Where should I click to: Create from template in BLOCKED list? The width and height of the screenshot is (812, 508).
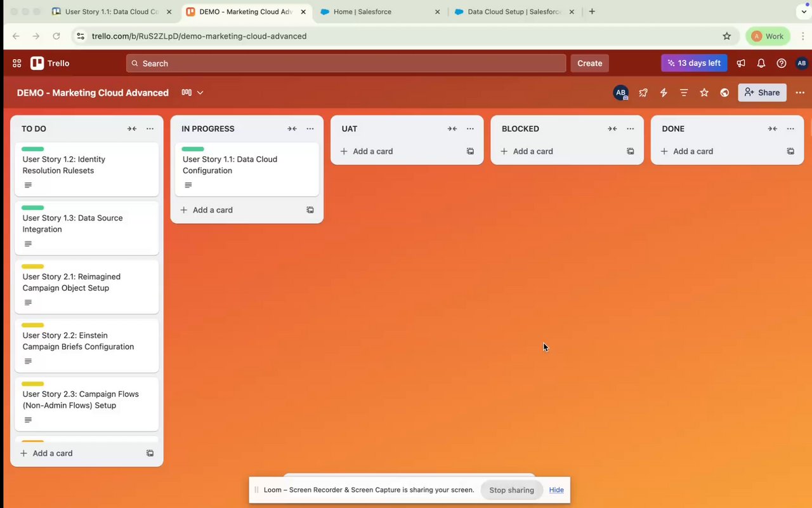tap(631, 152)
